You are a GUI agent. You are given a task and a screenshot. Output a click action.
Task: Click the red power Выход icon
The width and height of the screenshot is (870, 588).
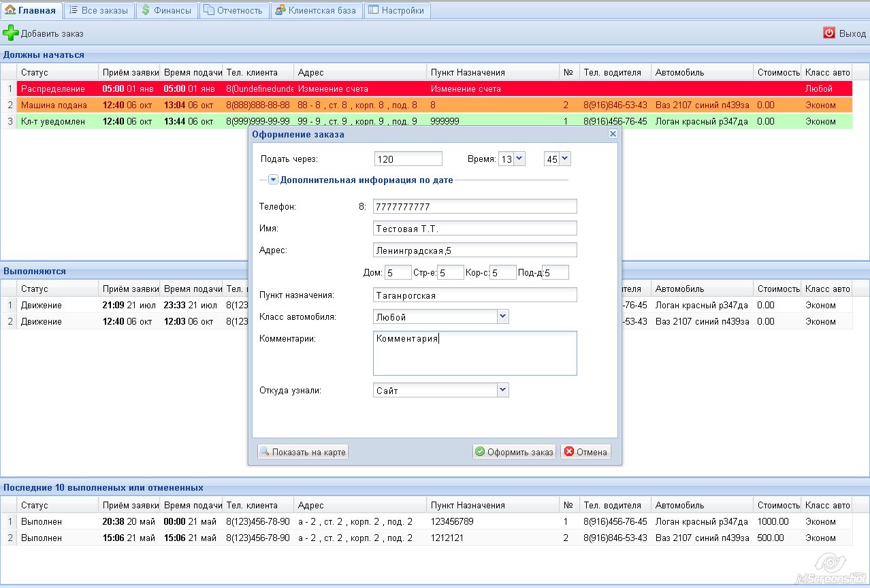click(829, 33)
